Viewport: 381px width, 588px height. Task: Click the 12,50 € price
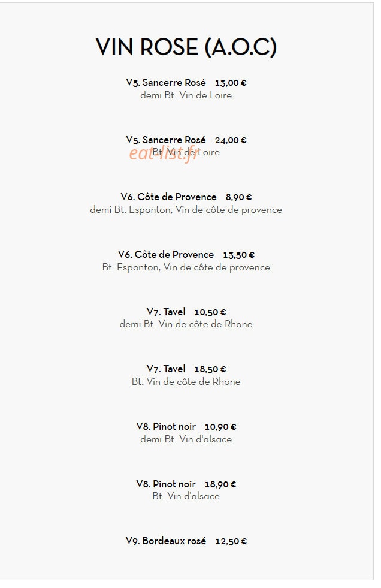click(231, 541)
